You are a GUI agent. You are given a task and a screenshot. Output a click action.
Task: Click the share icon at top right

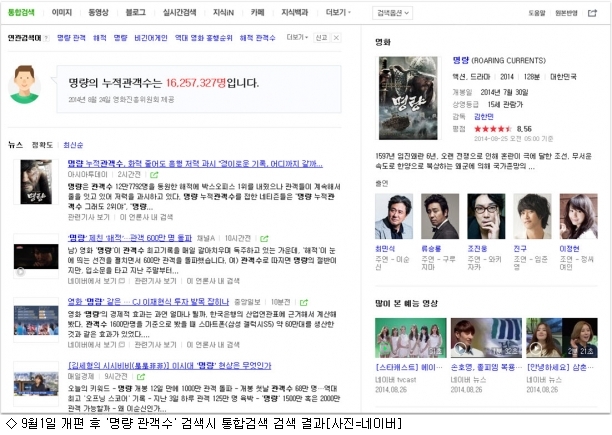click(592, 13)
